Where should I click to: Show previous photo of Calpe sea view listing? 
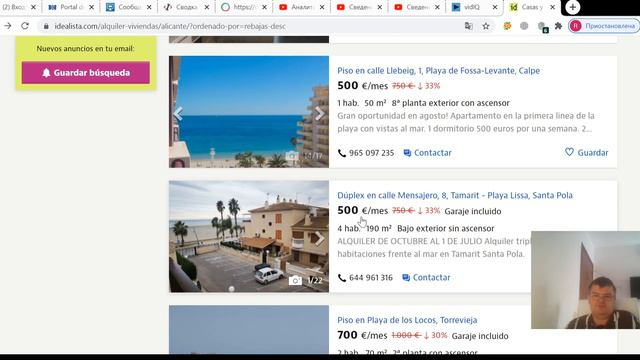(178, 113)
